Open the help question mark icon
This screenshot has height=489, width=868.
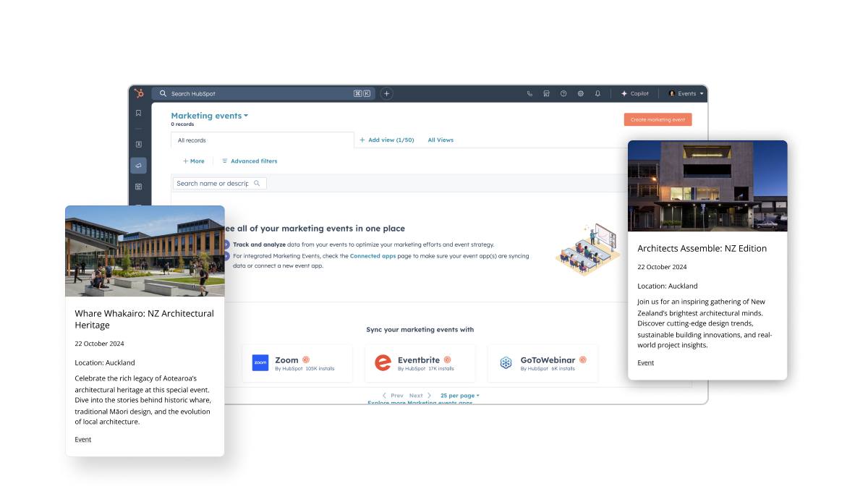click(563, 93)
